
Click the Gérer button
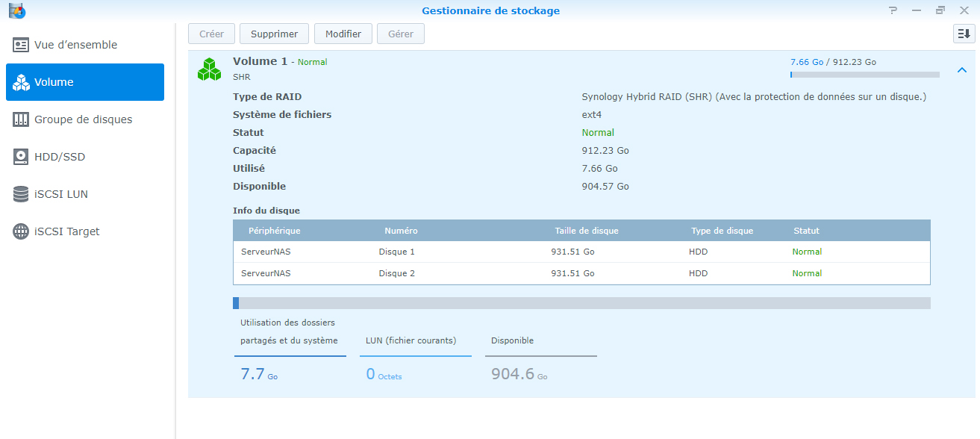pyautogui.click(x=401, y=34)
